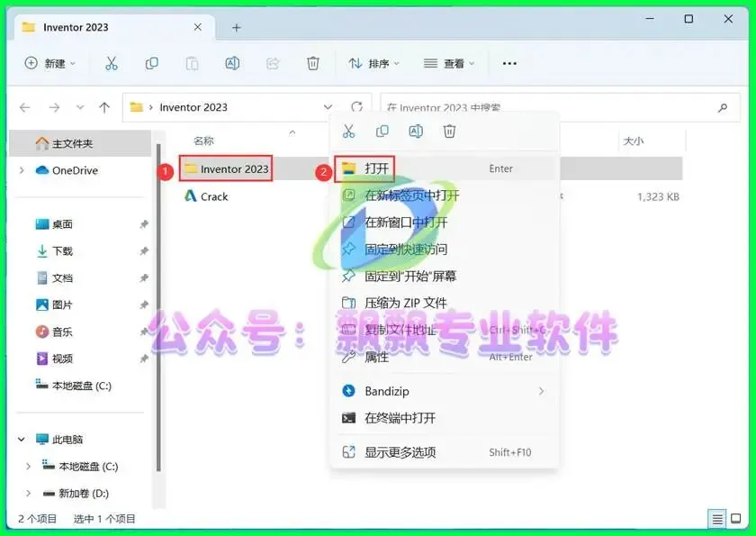Switch to details view in status bar
This screenshot has width=756, height=536.
(x=717, y=519)
